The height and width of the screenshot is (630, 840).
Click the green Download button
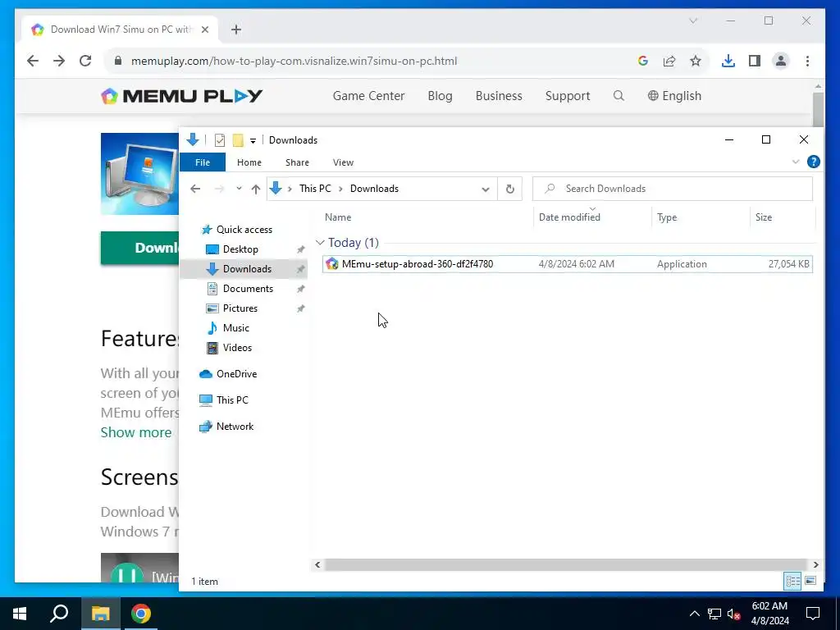(139, 248)
